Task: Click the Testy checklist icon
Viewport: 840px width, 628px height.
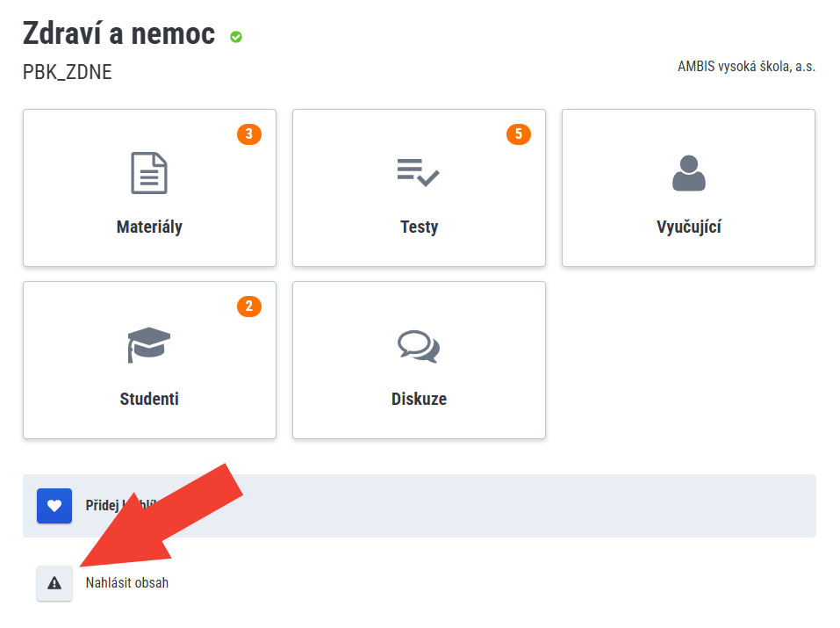Action: coord(419,171)
